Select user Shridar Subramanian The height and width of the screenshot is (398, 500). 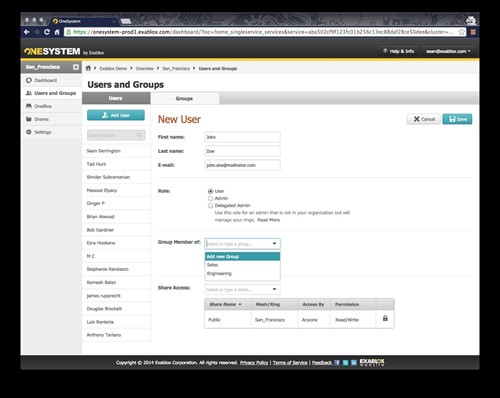pos(116,177)
